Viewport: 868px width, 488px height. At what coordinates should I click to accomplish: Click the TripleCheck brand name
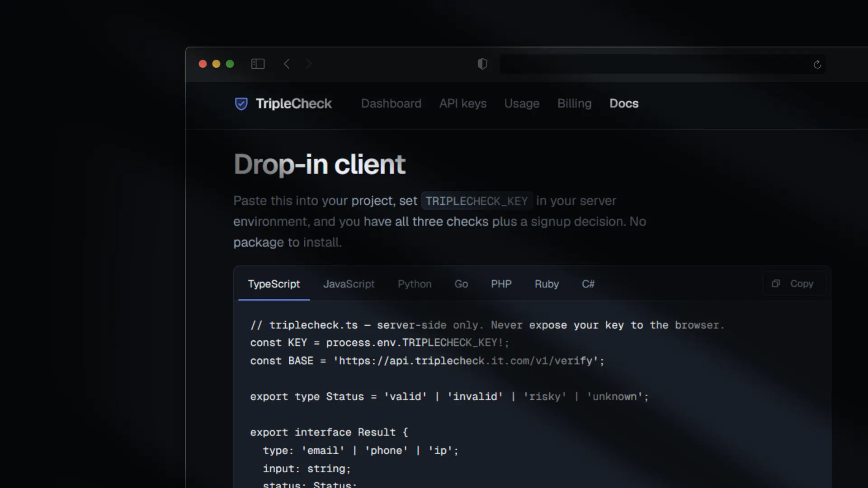pyautogui.click(x=293, y=103)
